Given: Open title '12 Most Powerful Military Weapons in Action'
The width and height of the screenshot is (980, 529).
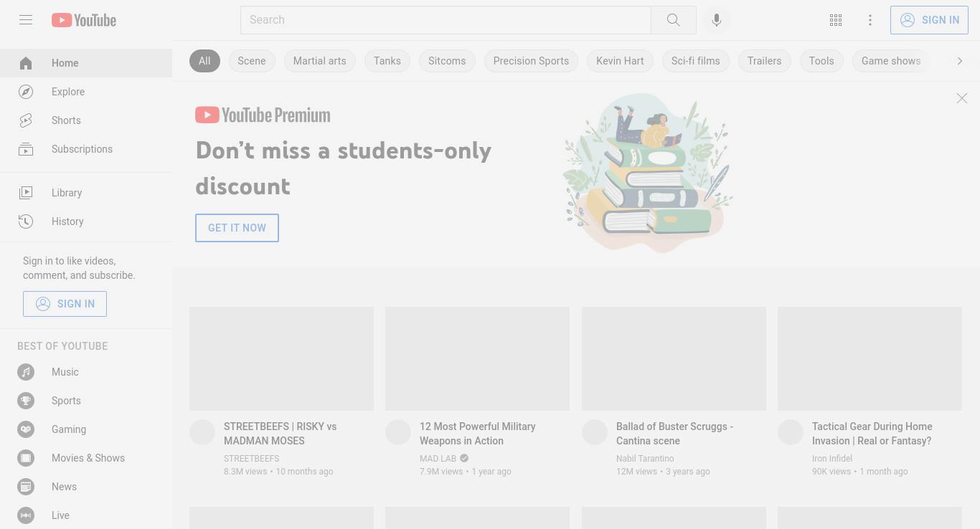Looking at the screenshot, I should tap(478, 434).
